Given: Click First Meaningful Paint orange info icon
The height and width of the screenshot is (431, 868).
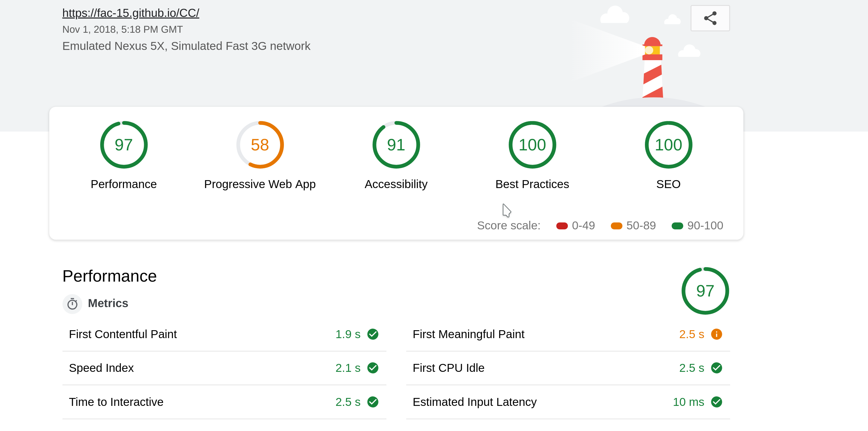Looking at the screenshot, I should point(716,334).
